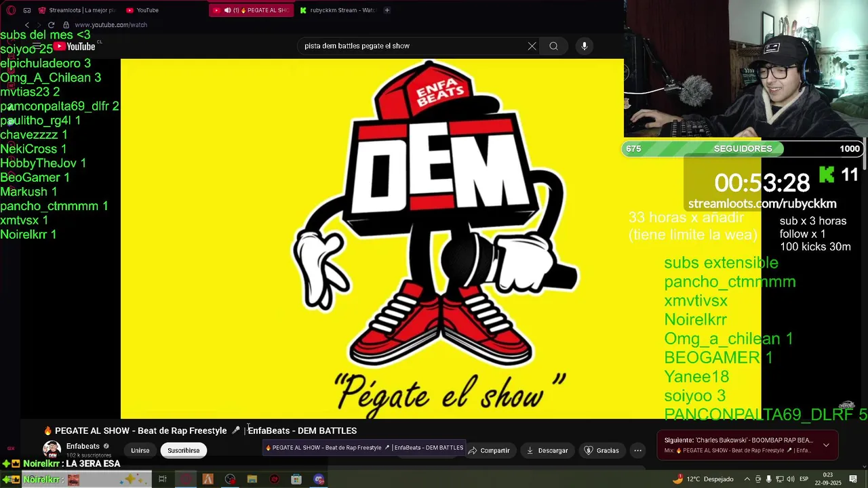Open a new browser tab

387,10
